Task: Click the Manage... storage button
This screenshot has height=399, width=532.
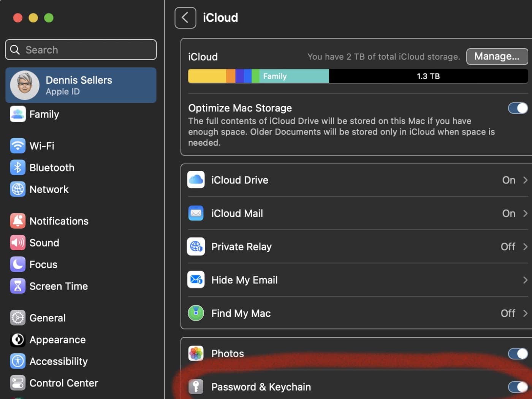Action: tap(497, 56)
